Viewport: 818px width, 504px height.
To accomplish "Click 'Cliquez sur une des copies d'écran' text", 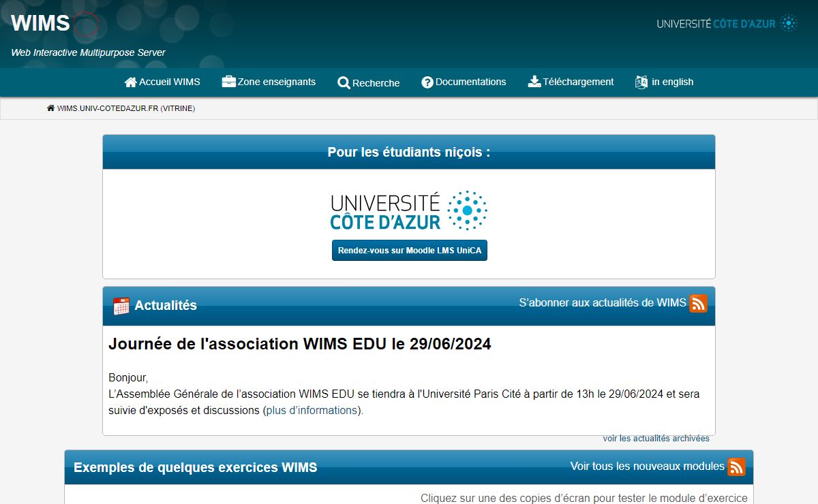I will 584,498.
